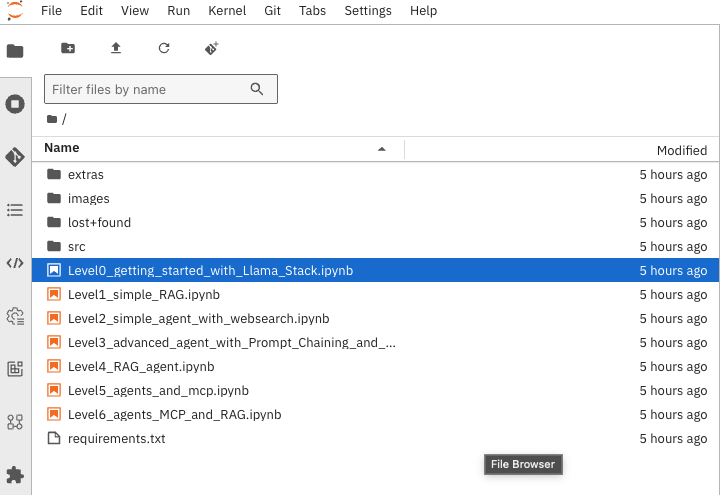Open the Settings menu
The image size is (720, 495).
click(368, 11)
